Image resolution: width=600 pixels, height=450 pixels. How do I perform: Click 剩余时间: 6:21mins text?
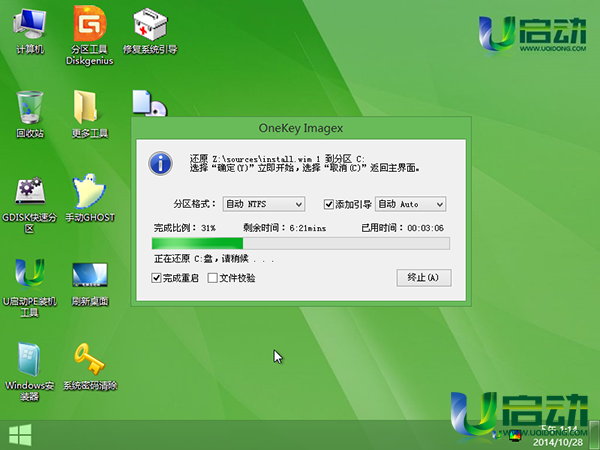click(285, 228)
